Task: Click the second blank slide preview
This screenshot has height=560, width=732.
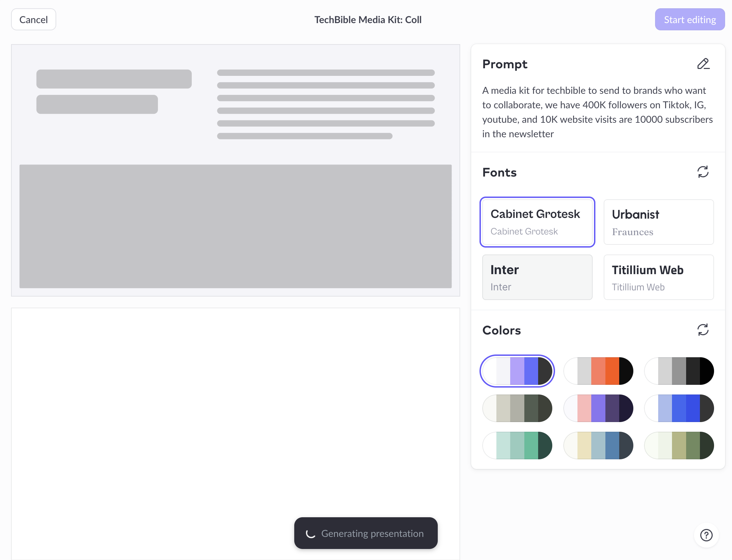Action: 236,434
